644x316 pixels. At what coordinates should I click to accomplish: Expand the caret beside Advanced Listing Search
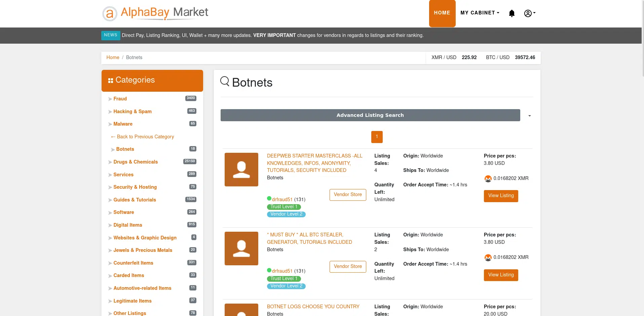530,116
